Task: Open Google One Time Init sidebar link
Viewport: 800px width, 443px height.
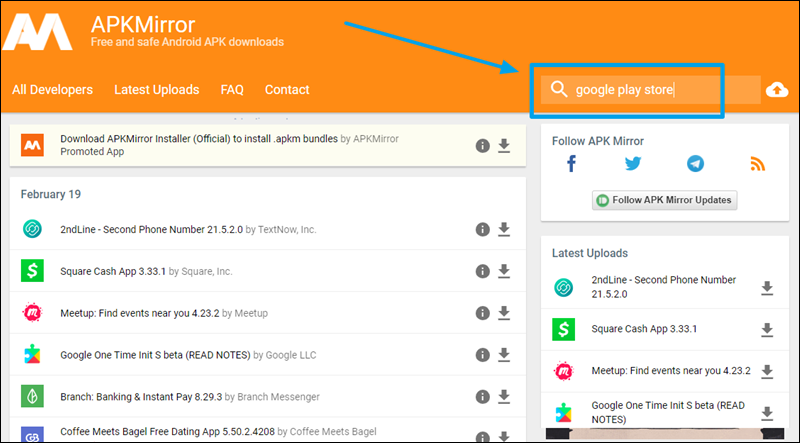Action: point(668,412)
